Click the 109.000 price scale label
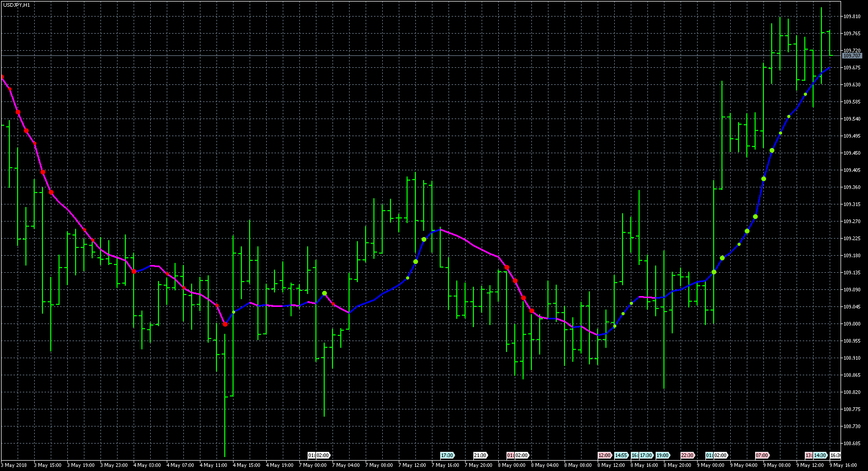The height and width of the screenshot is (471, 868). tap(852, 324)
